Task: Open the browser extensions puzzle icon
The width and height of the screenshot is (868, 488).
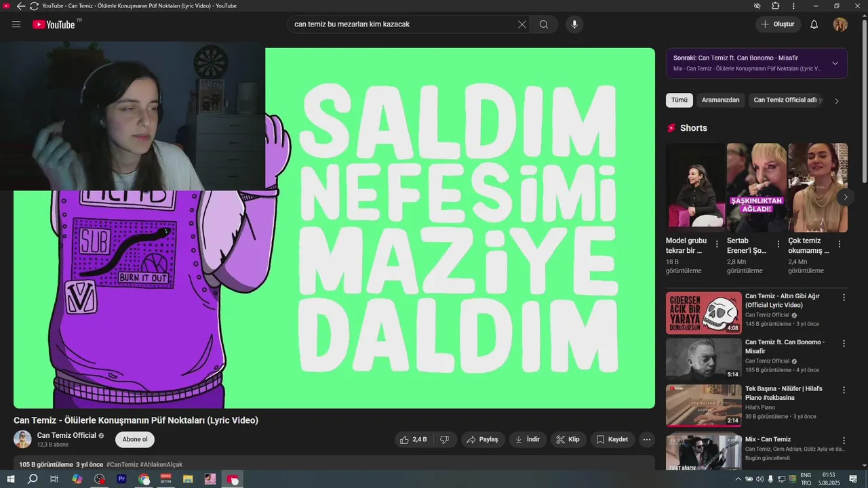Action: (776, 6)
